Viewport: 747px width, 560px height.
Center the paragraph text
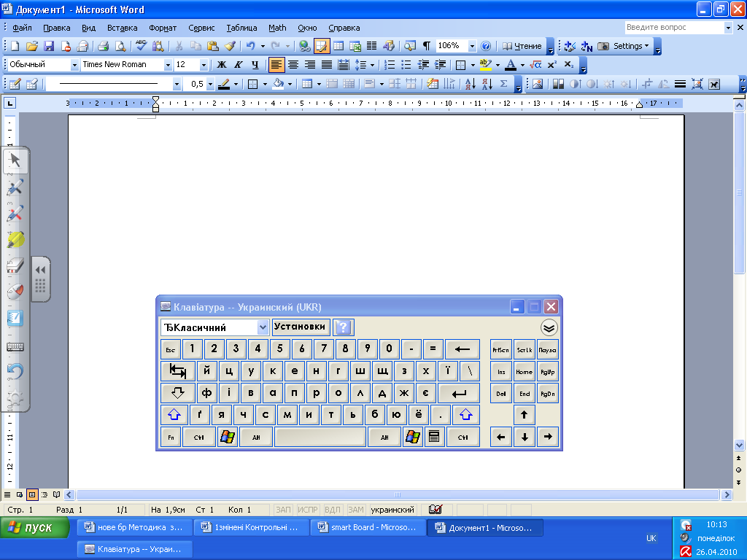[x=293, y=64]
